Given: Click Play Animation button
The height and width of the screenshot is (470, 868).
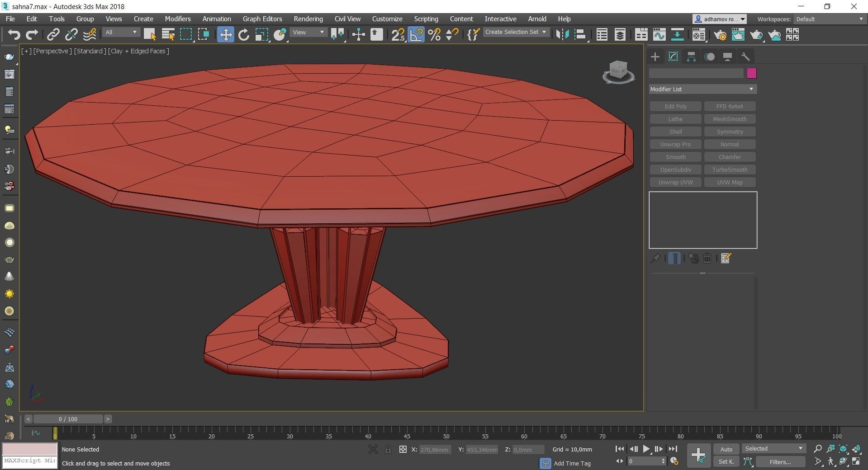Looking at the screenshot, I should (646, 449).
